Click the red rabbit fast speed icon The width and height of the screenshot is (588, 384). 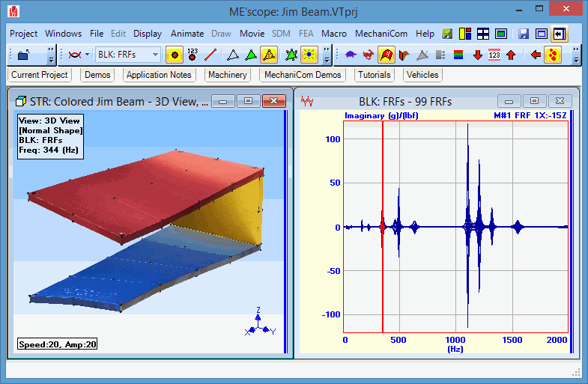point(369,55)
